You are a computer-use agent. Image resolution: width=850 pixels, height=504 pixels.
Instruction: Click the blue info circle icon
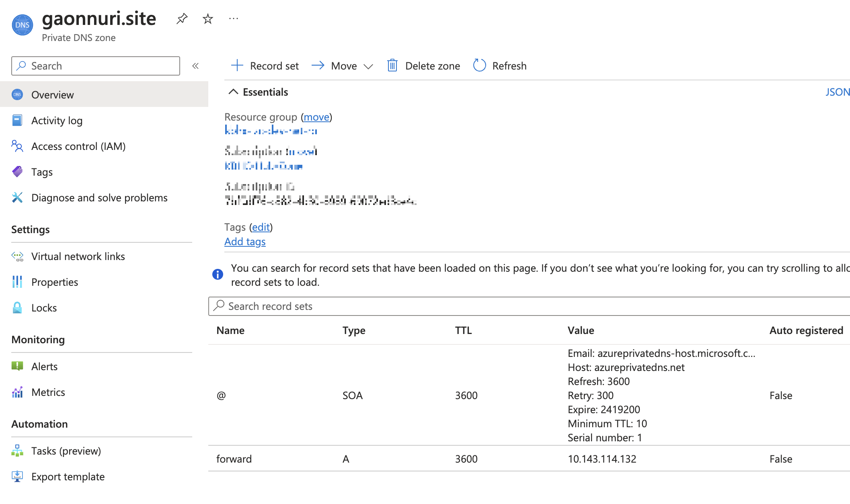pos(218,275)
